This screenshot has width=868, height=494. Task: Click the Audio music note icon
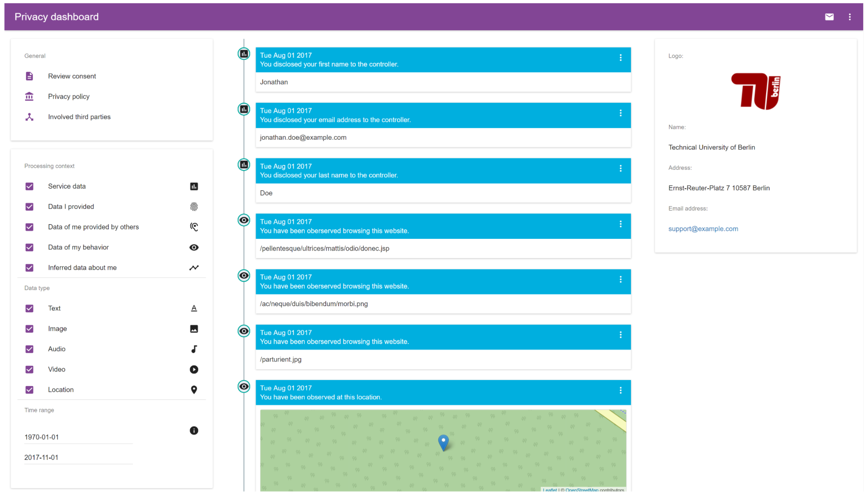(194, 349)
